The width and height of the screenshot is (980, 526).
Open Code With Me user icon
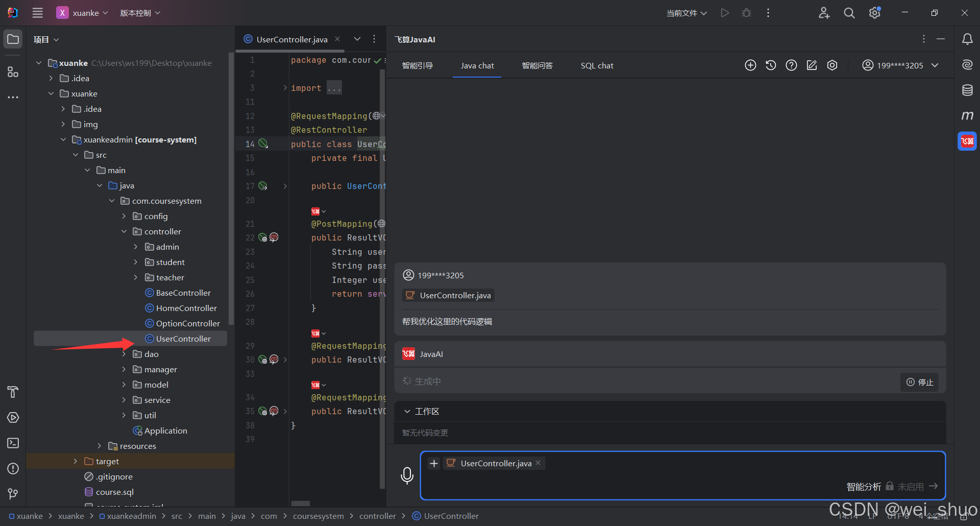point(824,13)
